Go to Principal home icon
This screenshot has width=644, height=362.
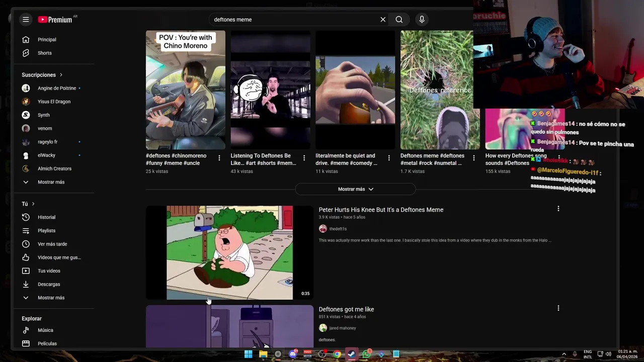(x=26, y=40)
